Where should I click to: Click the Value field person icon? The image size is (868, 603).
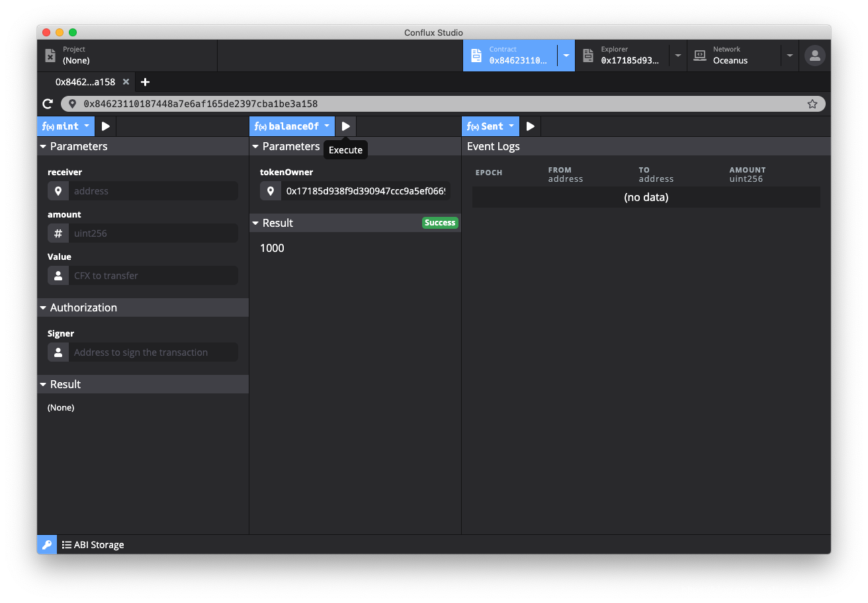[58, 276]
